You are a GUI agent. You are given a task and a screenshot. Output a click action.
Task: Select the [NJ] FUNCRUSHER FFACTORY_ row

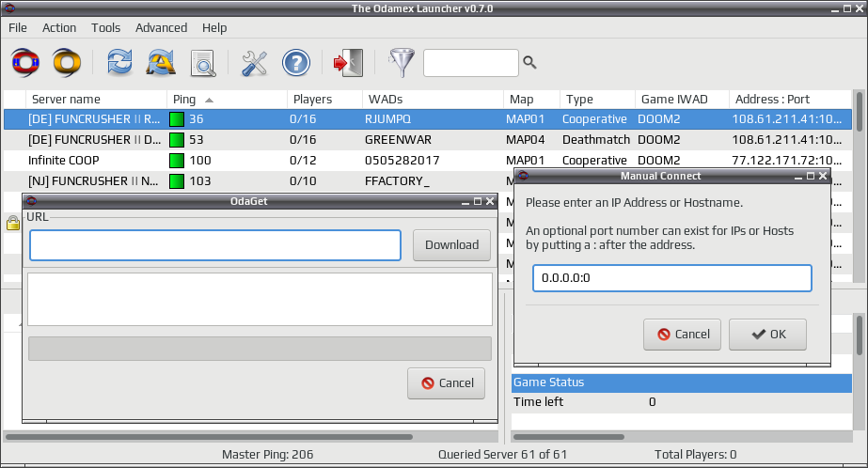pos(258,180)
